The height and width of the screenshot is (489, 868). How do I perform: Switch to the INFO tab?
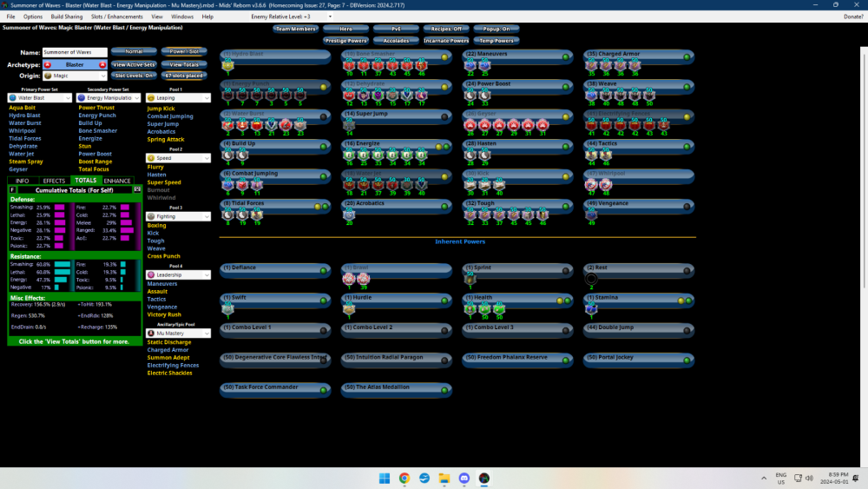[x=23, y=181]
